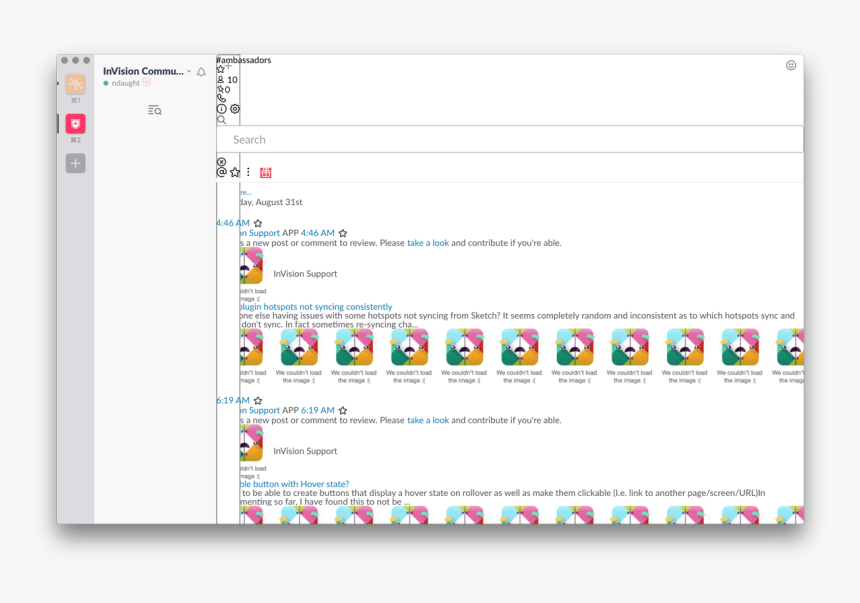
Task: Open the first 'take a look' link
Action: click(x=428, y=243)
